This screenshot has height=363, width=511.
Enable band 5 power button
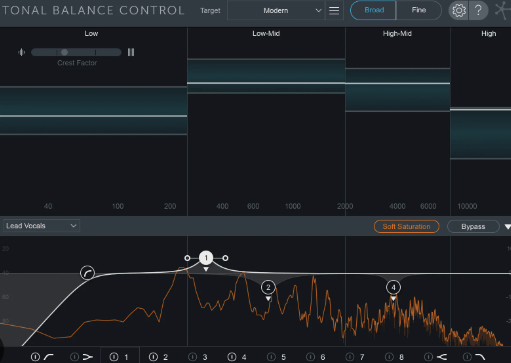(x=271, y=357)
